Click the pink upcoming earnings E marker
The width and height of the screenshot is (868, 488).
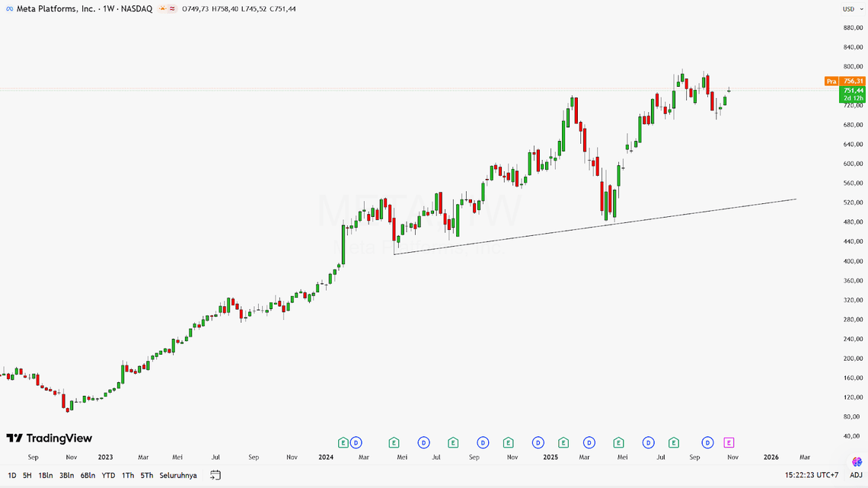tap(729, 442)
